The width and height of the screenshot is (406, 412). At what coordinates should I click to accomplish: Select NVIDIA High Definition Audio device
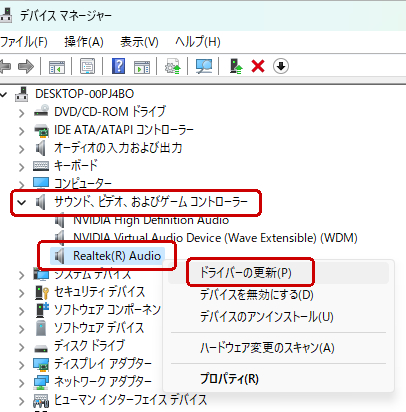[151, 220]
